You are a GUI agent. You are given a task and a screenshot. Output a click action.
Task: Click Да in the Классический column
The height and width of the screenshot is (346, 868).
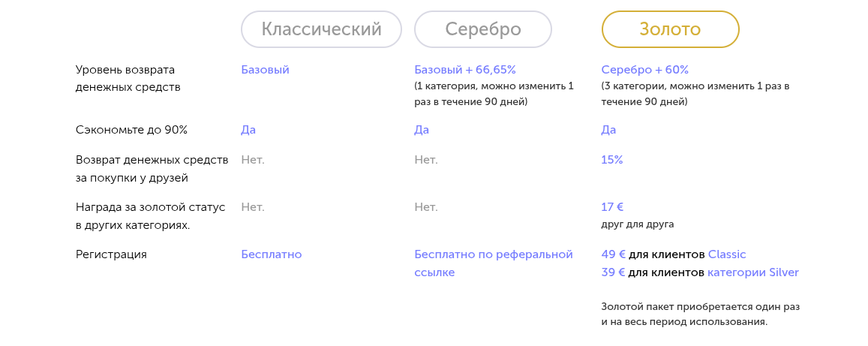tap(248, 130)
